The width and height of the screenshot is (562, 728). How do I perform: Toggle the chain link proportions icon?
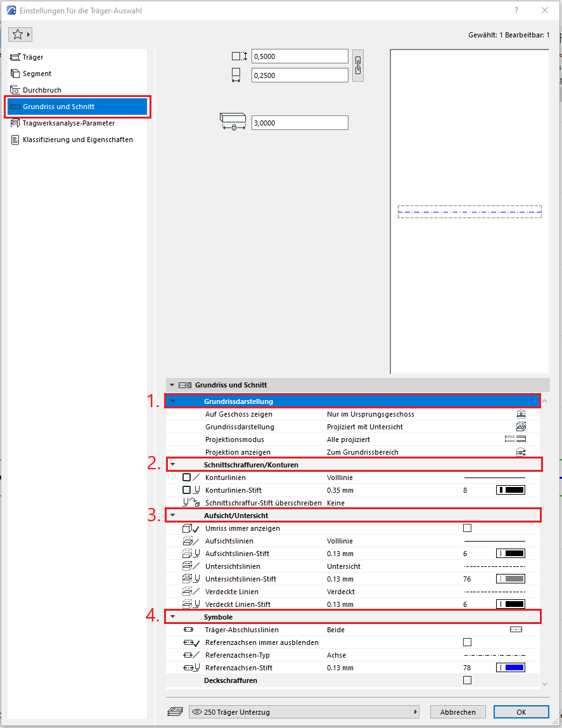pyautogui.click(x=358, y=66)
